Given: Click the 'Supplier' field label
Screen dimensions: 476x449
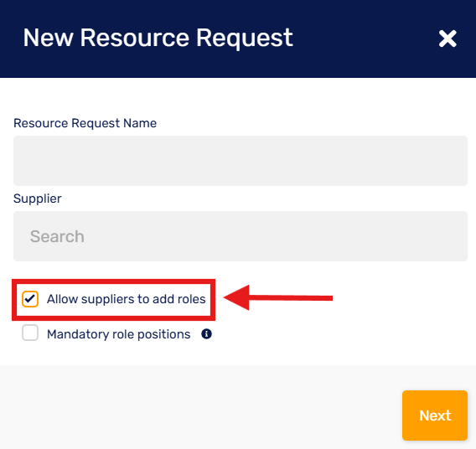Looking at the screenshot, I should pos(38,199).
